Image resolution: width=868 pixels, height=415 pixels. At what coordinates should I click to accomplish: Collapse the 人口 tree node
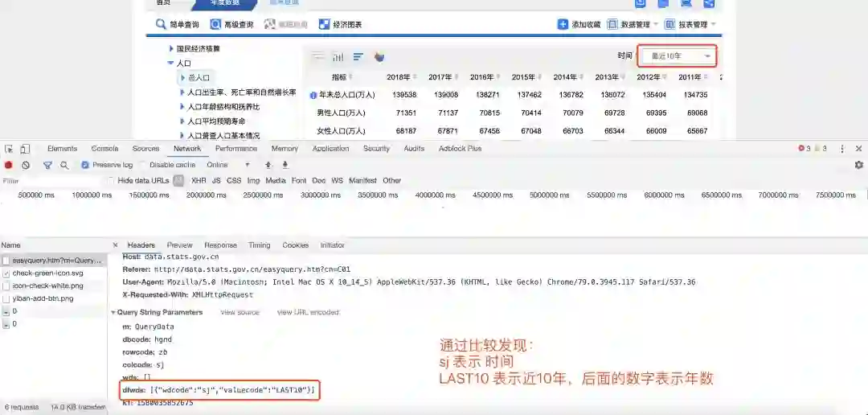[x=171, y=64]
